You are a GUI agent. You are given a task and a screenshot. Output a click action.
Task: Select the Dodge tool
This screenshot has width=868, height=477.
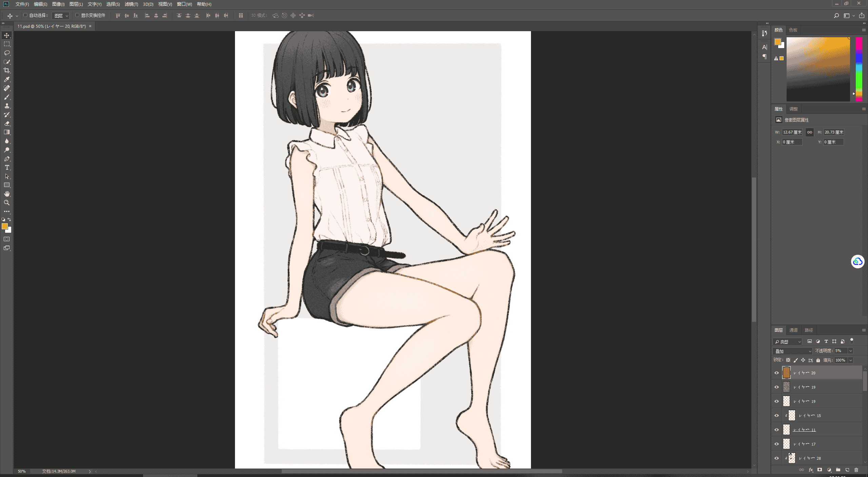pyautogui.click(x=7, y=150)
